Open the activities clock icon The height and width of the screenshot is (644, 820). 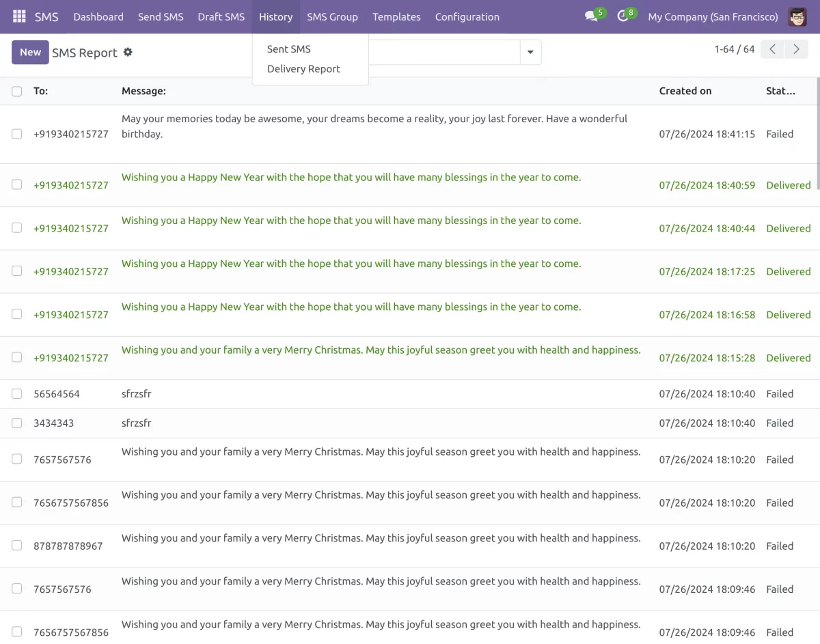(x=622, y=16)
